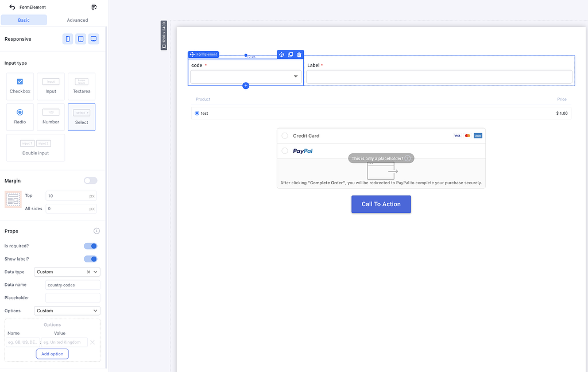Open the code select dropdown on canvas
This screenshot has width=588, height=372.
coord(246,76)
